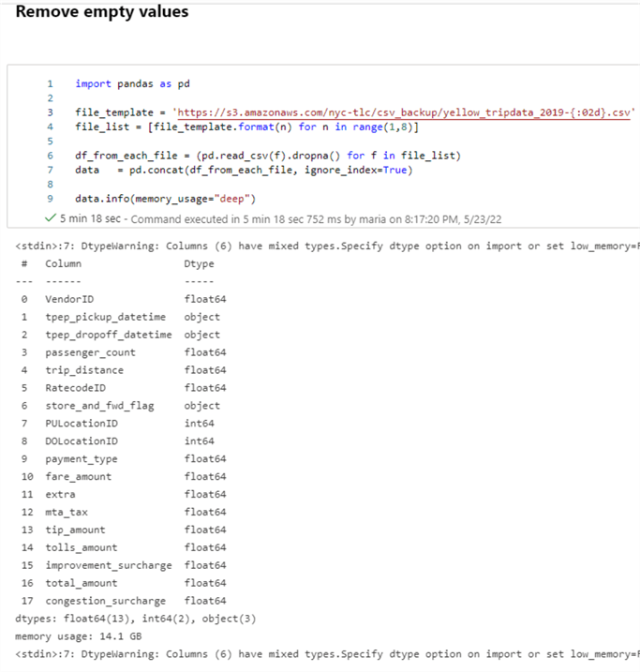Click the green success checkmark icon

50,218
